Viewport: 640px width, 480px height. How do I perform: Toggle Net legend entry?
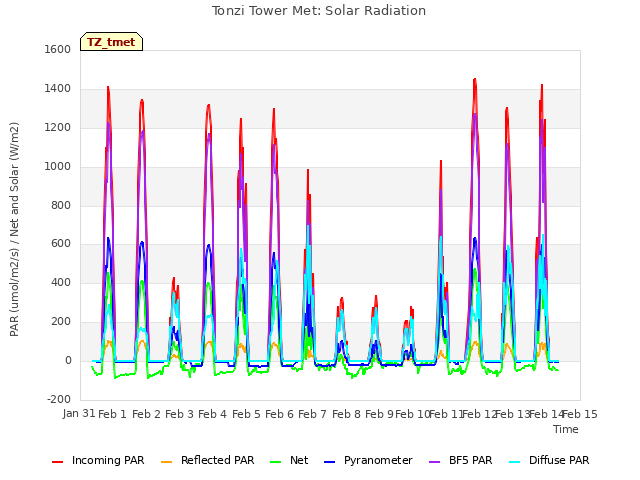(x=289, y=460)
